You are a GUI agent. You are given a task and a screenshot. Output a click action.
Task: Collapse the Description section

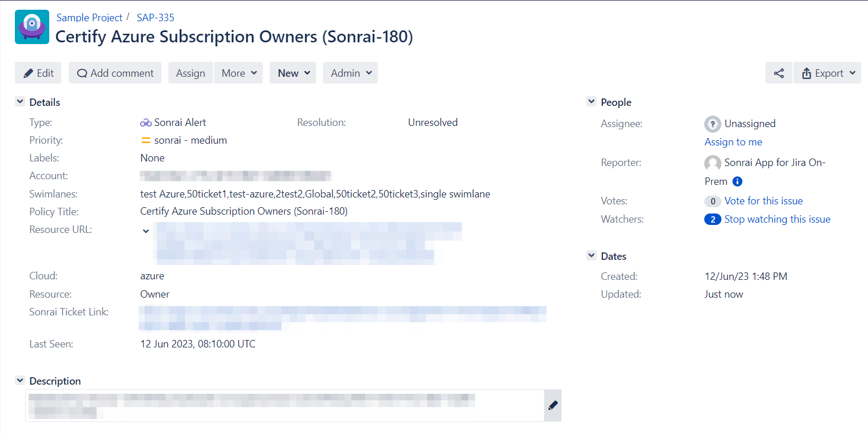pos(20,381)
